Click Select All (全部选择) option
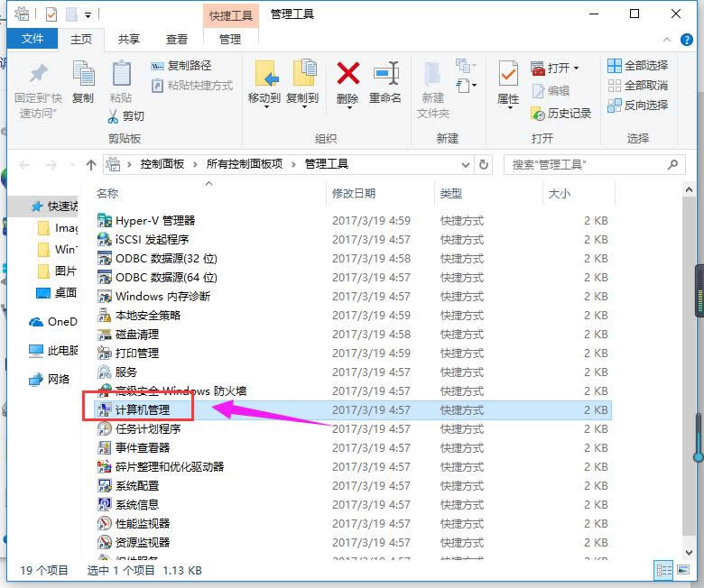 click(638, 66)
